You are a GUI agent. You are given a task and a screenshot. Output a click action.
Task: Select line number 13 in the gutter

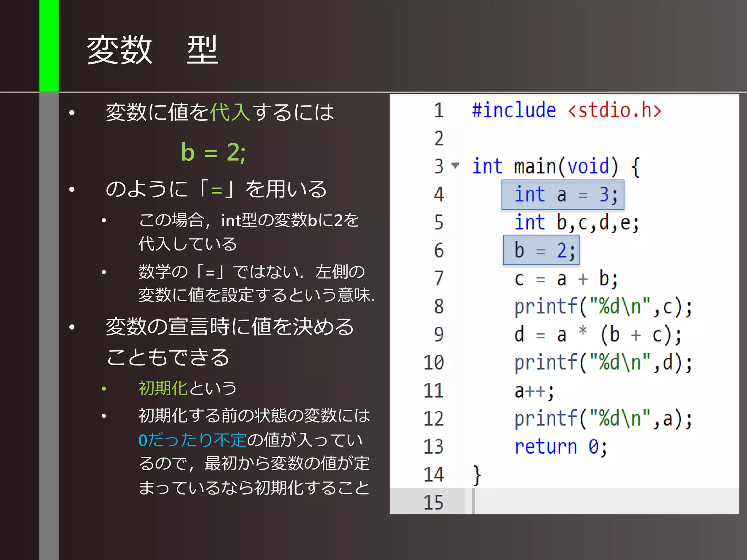click(x=434, y=447)
